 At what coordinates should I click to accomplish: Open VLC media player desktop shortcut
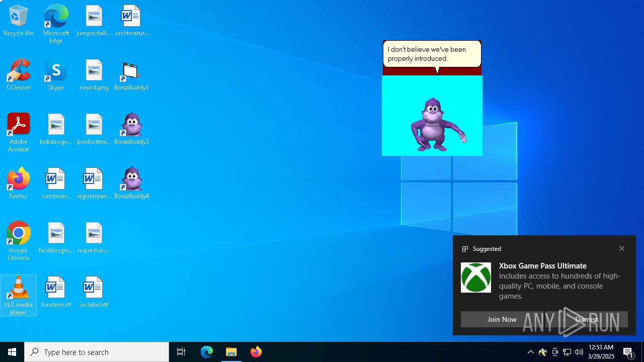coord(19,296)
